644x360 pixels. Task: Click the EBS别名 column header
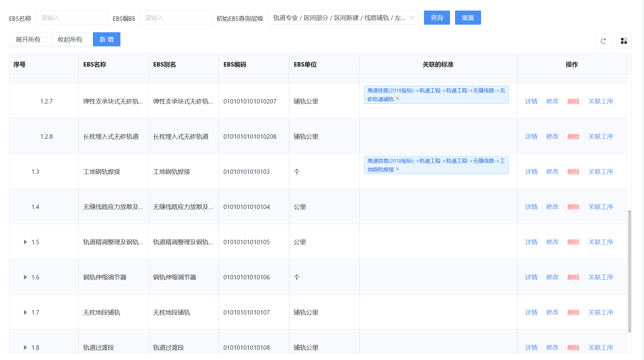pyautogui.click(x=184, y=64)
